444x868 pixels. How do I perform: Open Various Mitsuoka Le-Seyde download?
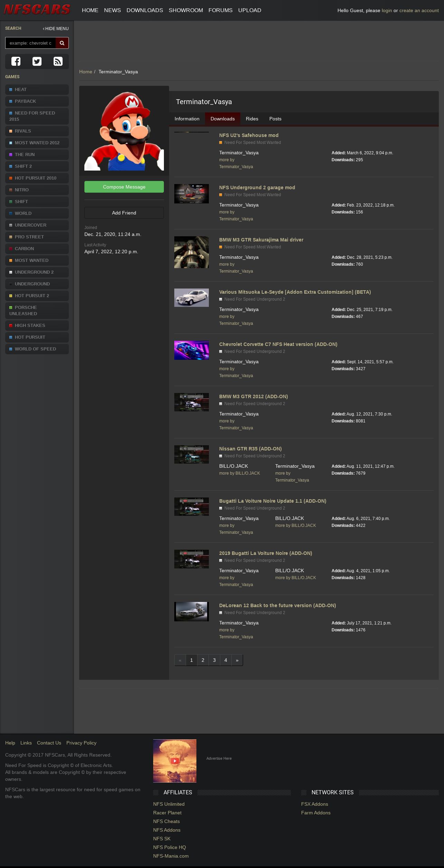(295, 292)
